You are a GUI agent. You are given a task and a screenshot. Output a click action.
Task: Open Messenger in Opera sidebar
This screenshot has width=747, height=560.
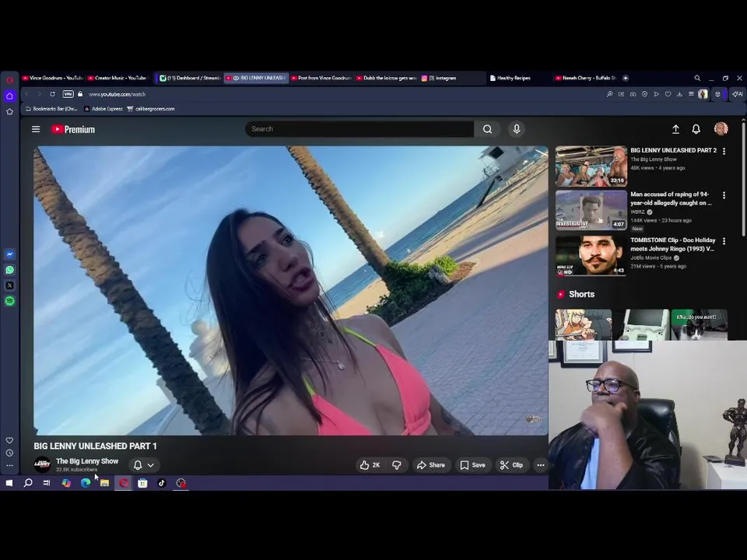pos(9,254)
